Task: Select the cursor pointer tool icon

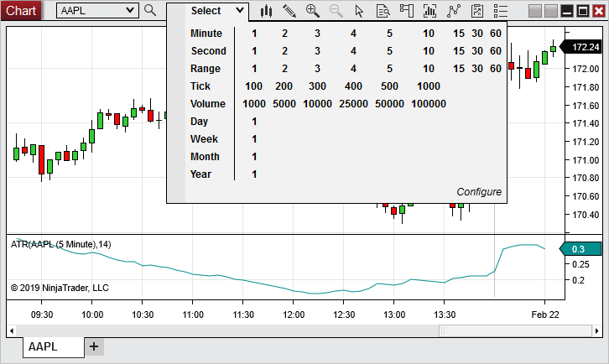Action: coord(360,11)
